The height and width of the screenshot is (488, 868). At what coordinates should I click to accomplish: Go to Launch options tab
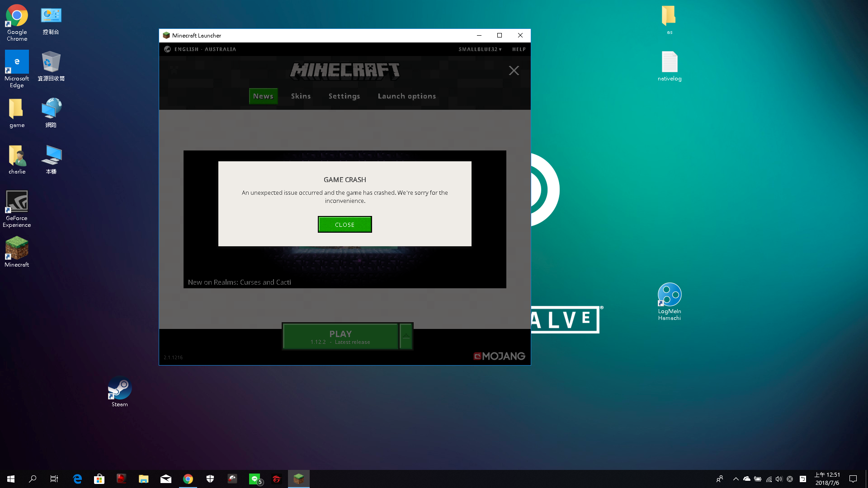(406, 96)
